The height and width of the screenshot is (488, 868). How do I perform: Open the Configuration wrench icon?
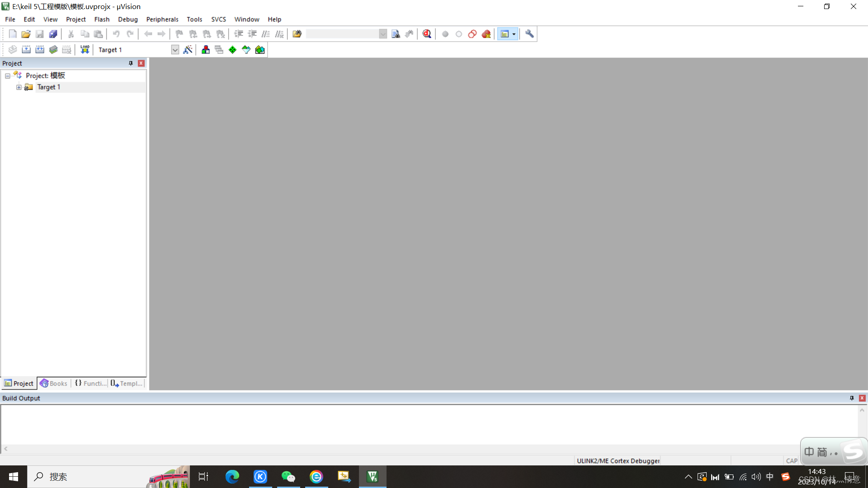click(x=529, y=34)
